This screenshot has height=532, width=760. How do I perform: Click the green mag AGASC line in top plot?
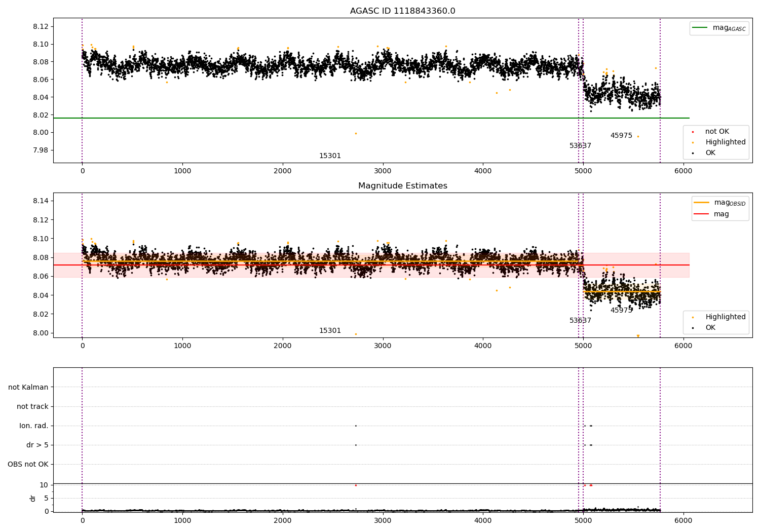click(x=371, y=118)
